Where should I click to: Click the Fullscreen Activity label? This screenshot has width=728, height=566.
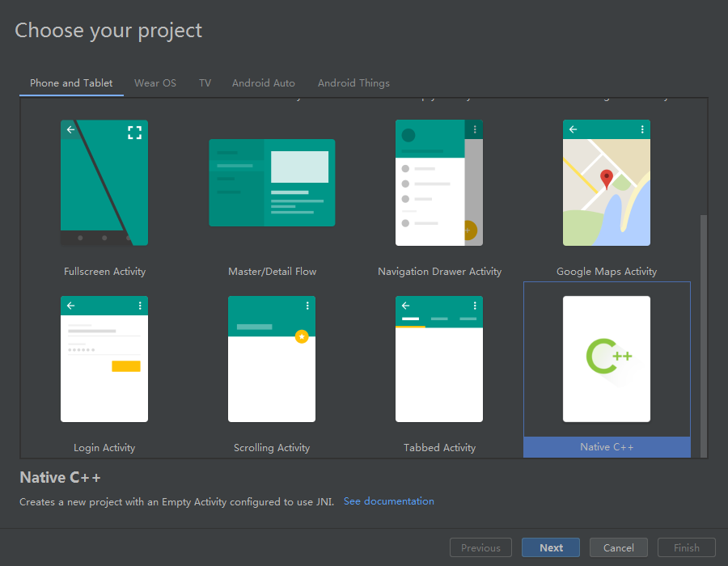[104, 272]
